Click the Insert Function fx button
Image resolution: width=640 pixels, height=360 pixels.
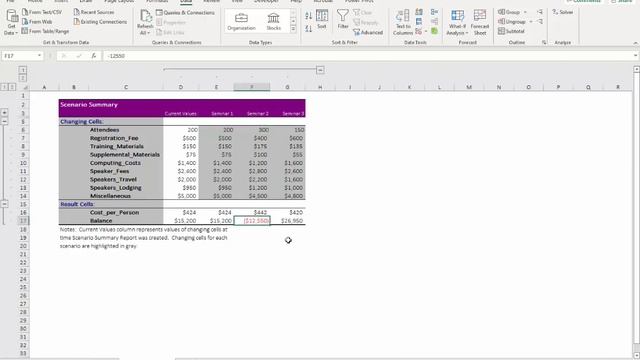(x=93, y=56)
